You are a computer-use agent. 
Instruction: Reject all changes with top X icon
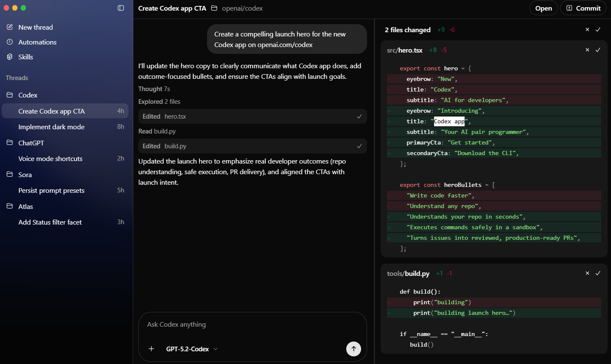pos(587,30)
